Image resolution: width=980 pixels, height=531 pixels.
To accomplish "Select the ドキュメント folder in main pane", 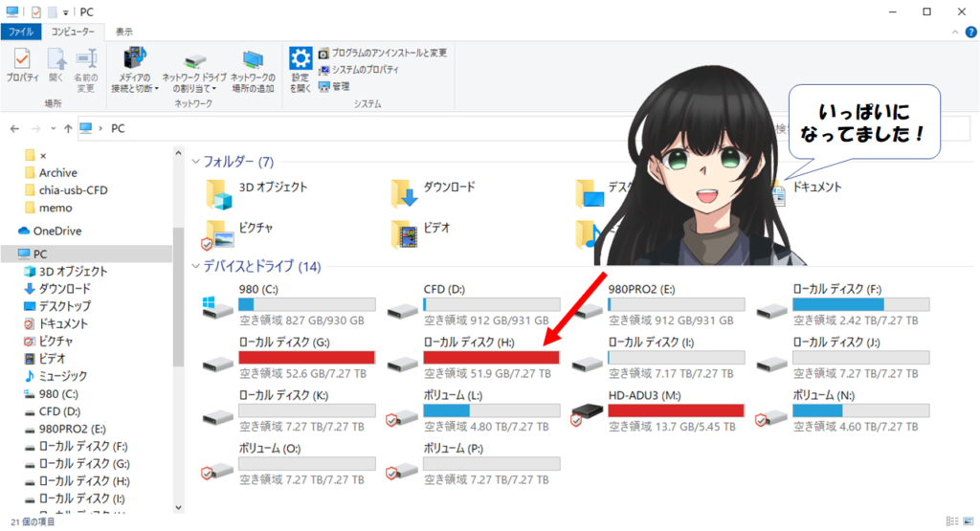I will (x=808, y=193).
